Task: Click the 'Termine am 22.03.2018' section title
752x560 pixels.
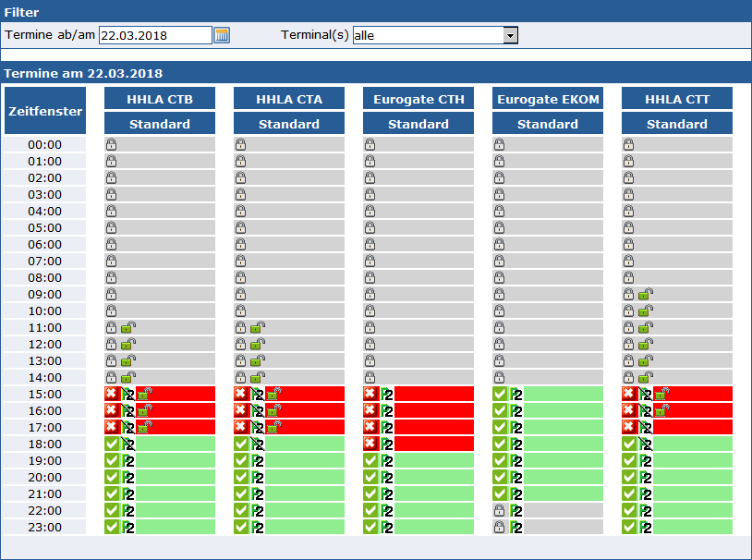Action: tap(83, 73)
